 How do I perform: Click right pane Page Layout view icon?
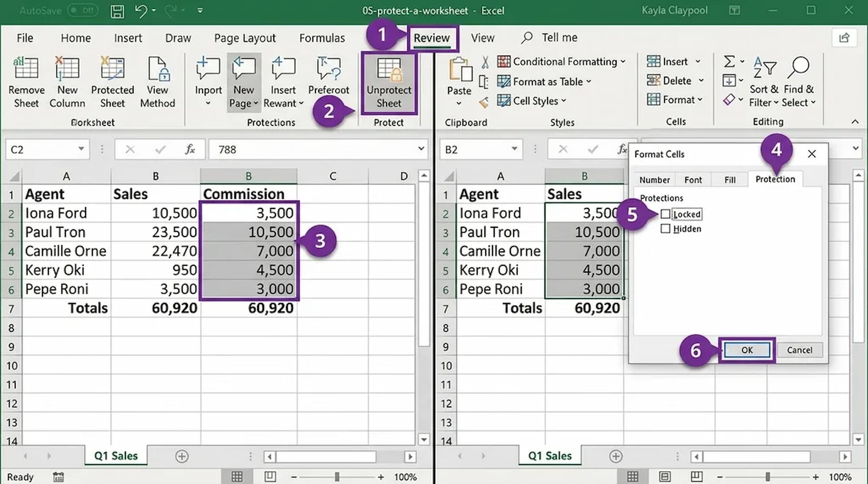click(x=665, y=477)
